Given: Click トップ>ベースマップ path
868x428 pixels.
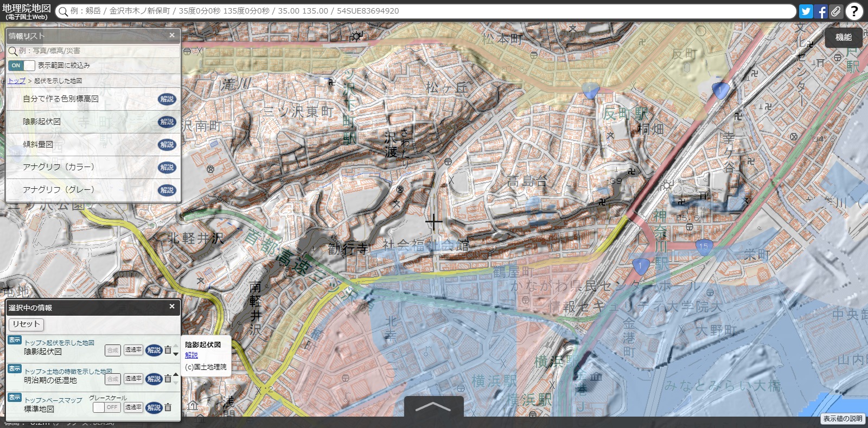Looking at the screenshot, I should coord(53,400).
